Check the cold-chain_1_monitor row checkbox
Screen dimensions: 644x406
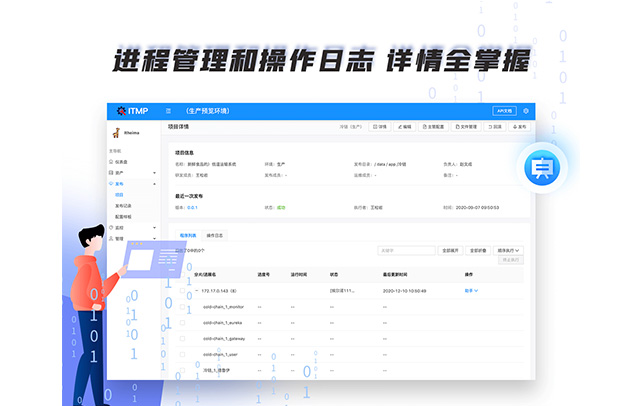183,306
